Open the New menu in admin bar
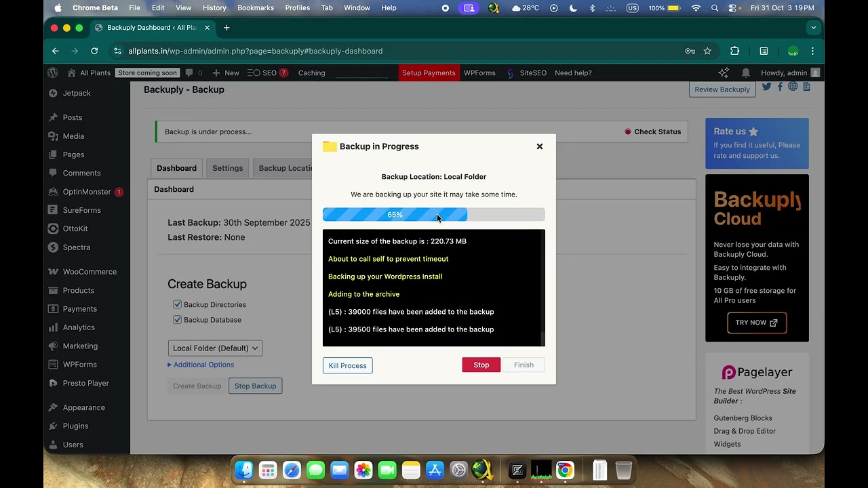Image resolution: width=868 pixels, height=488 pixels. point(226,73)
